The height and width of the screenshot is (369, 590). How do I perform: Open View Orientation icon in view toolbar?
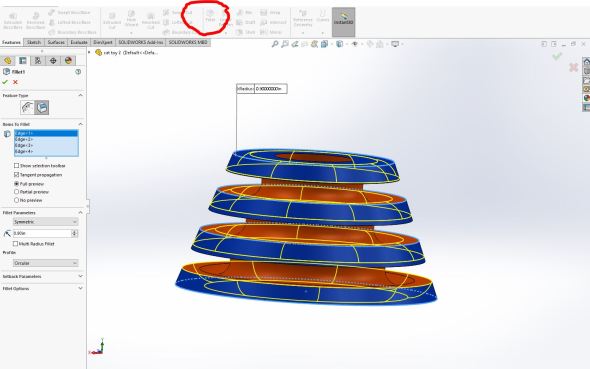pyautogui.click(x=324, y=44)
